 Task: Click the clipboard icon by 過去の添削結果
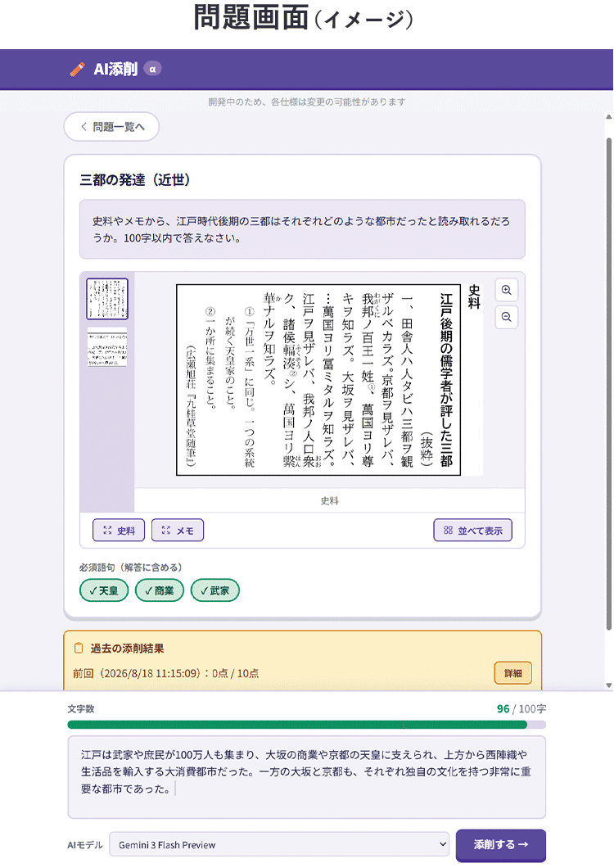[x=79, y=648]
